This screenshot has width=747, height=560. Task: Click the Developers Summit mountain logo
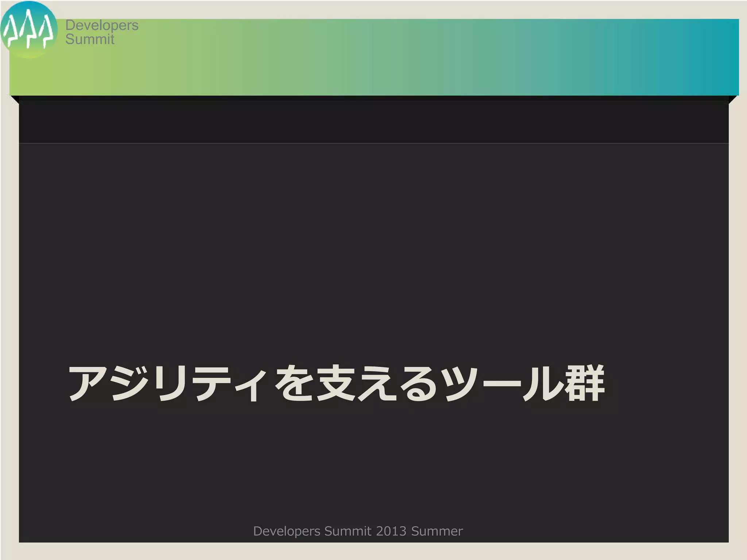(29, 30)
